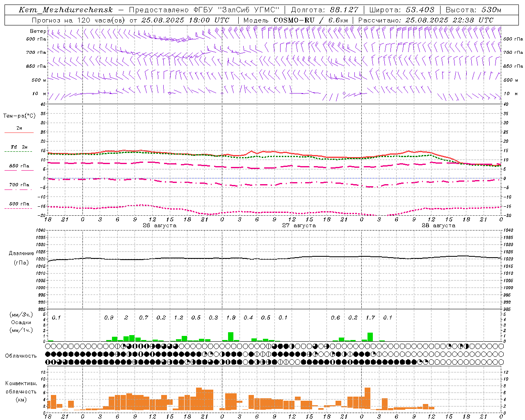The height and width of the screenshot is (420, 525).
Task: Click the calculated time Рассчитано: 25.08.2025 22:38 UTC
Action: [426, 20]
